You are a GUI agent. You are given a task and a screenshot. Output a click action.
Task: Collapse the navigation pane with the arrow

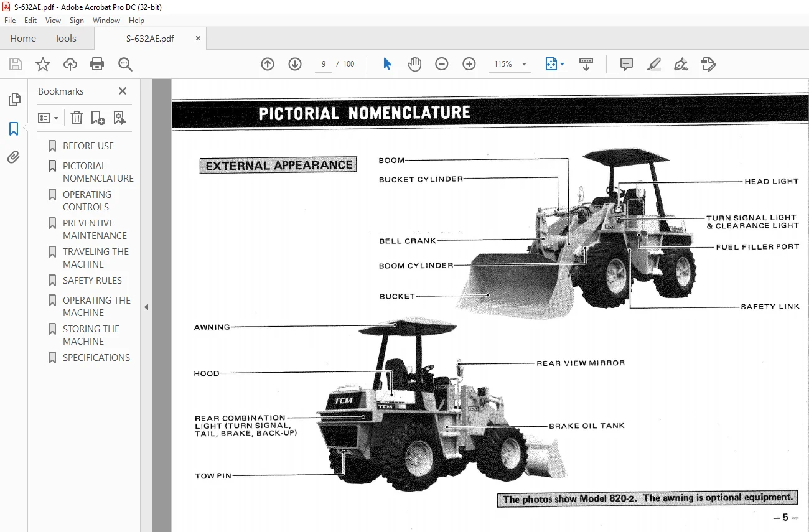[146, 307]
